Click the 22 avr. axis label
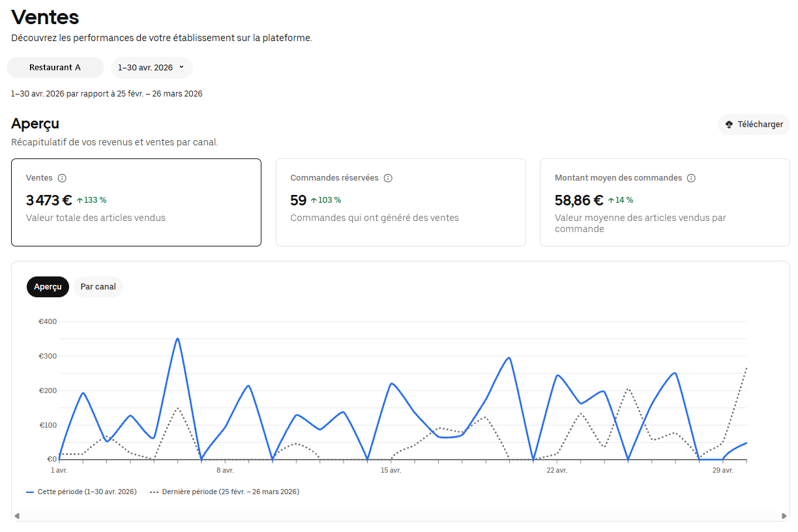 point(557,470)
